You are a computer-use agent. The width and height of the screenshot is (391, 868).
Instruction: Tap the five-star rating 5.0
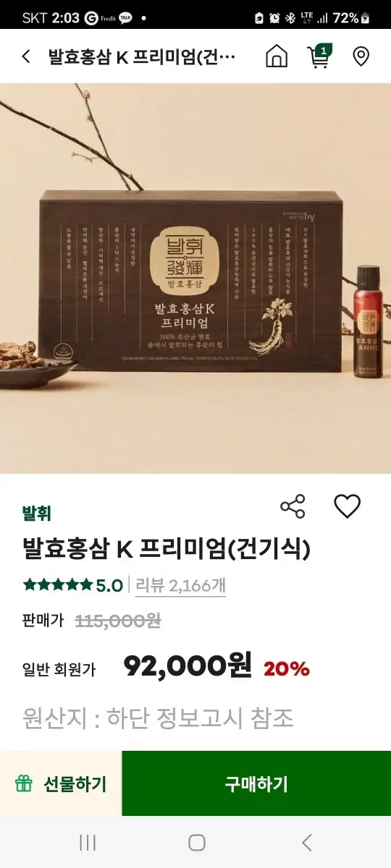coord(72,585)
